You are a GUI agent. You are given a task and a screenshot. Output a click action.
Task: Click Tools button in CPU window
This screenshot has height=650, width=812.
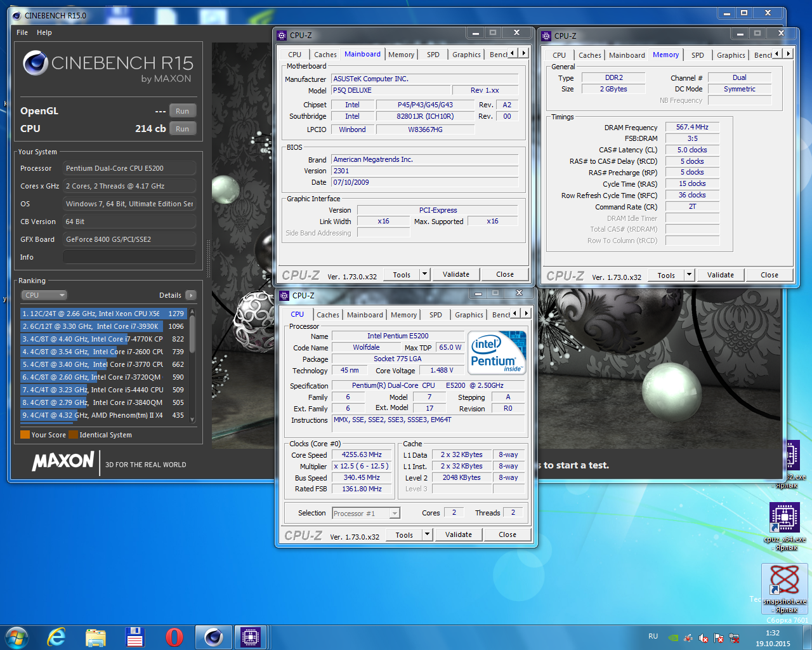click(404, 534)
